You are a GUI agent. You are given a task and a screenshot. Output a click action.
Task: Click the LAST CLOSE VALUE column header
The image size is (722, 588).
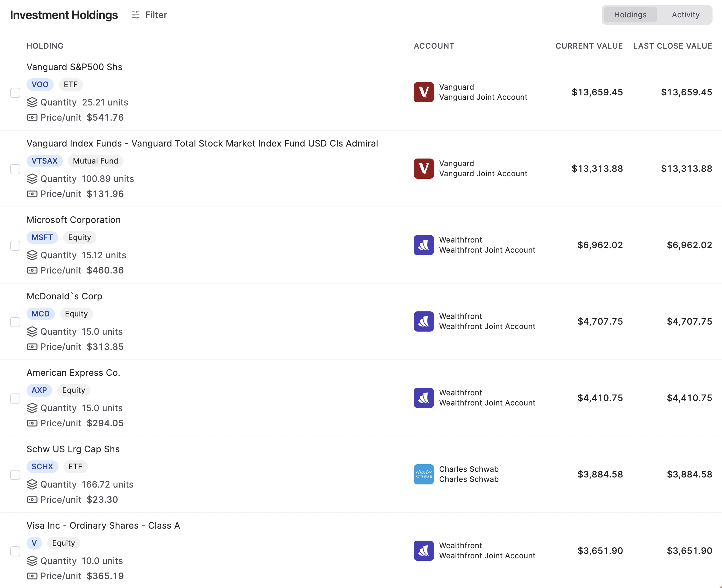tap(672, 46)
